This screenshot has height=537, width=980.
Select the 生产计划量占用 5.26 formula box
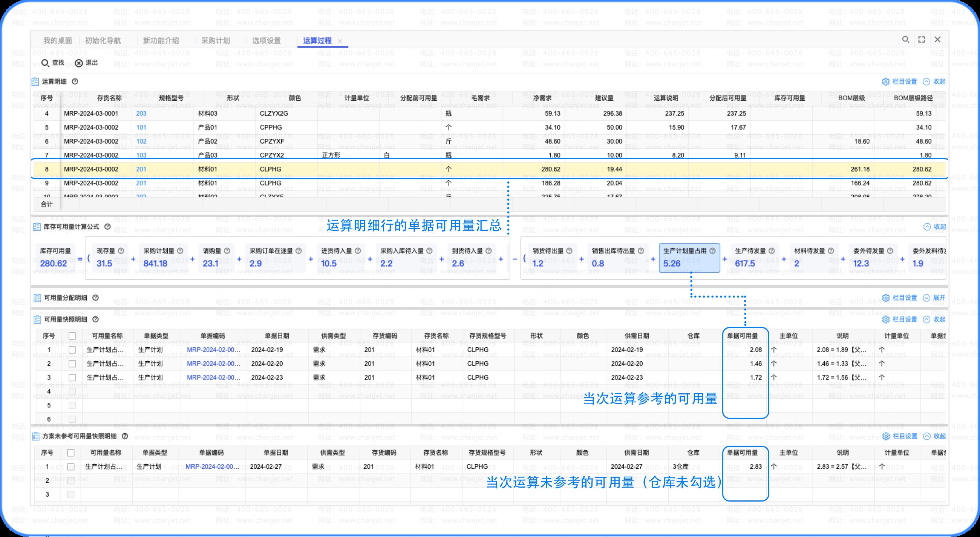click(689, 258)
